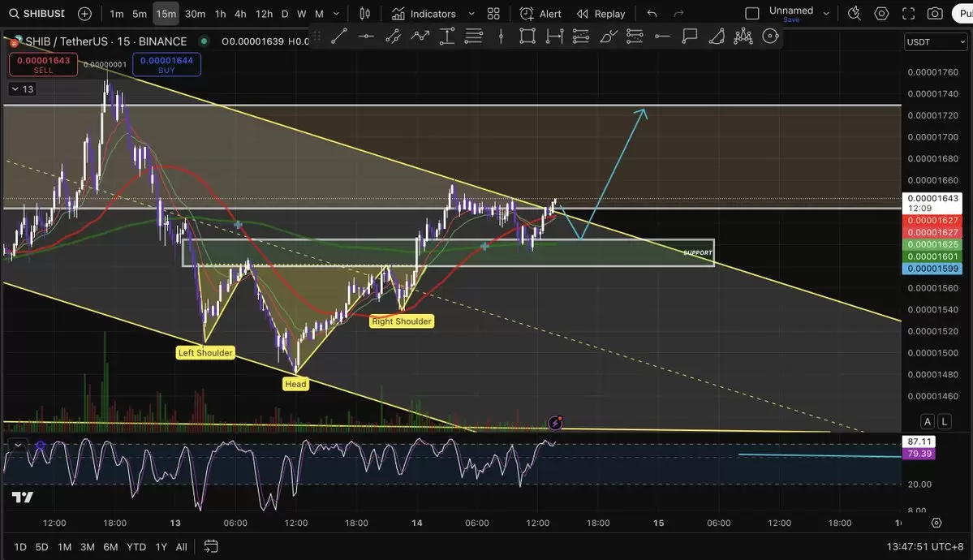Switch to the 1m timeframe
The height and width of the screenshot is (560, 973).
click(x=117, y=14)
